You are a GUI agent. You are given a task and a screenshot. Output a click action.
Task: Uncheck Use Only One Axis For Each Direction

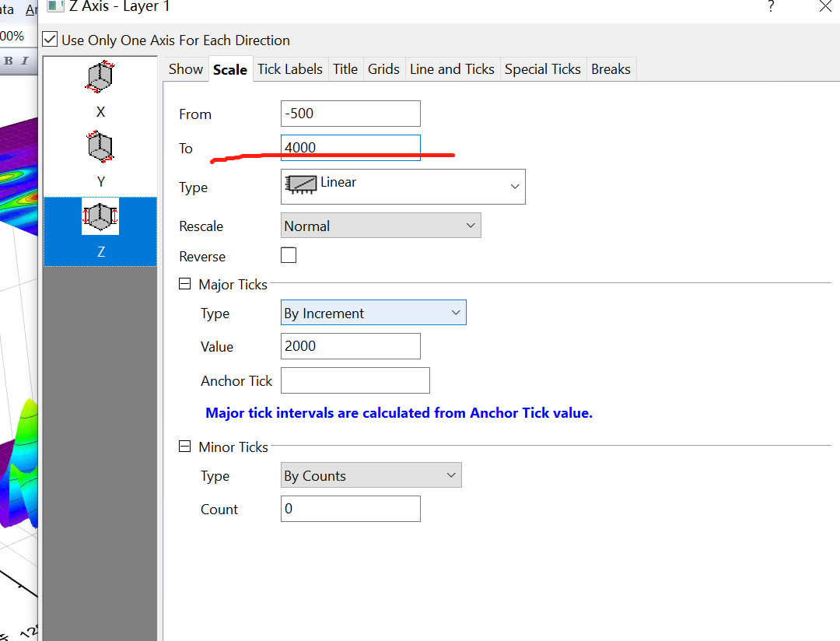(x=49, y=40)
